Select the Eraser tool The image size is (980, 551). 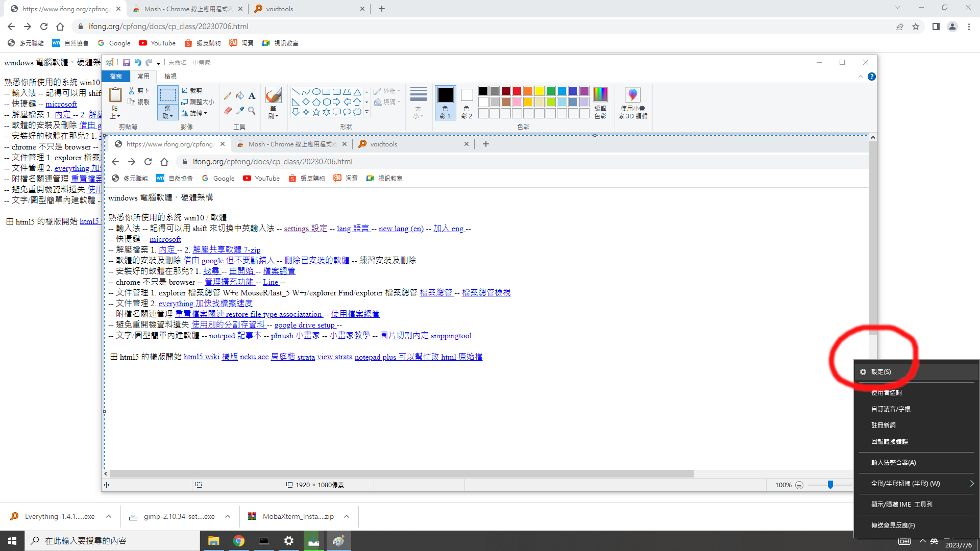pyautogui.click(x=228, y=110)
